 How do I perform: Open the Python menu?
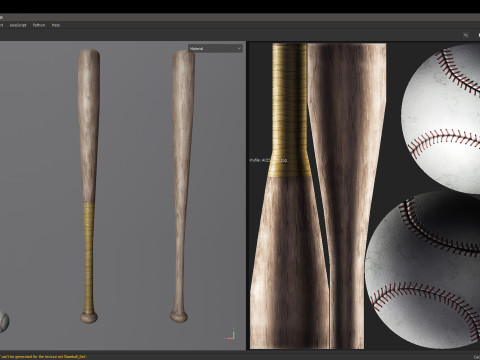click(x=39, y=25)
